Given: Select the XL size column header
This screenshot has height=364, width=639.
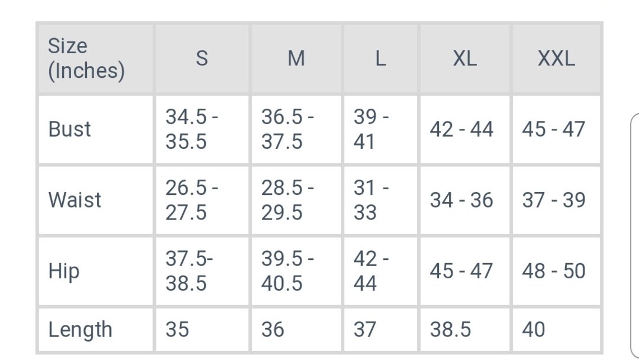Looking at the screenshot, I should [465, 59].
